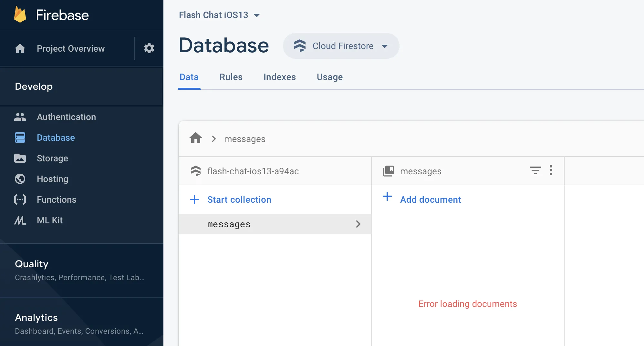Click the Storage folder icon
The image size is (644, 346).
(20, 158)
